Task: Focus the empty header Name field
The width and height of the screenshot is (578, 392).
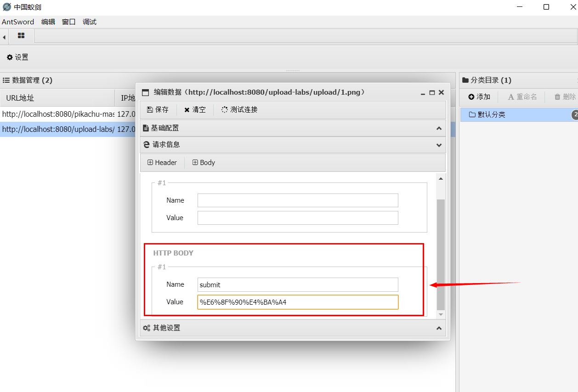Action: [x=298, y=200]
